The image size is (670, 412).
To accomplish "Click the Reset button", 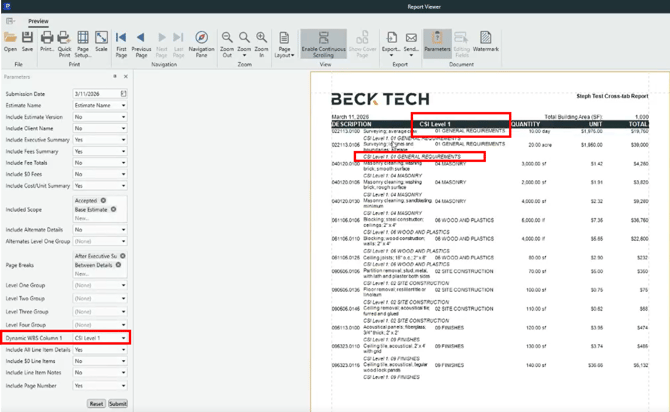I will (96, 403).
